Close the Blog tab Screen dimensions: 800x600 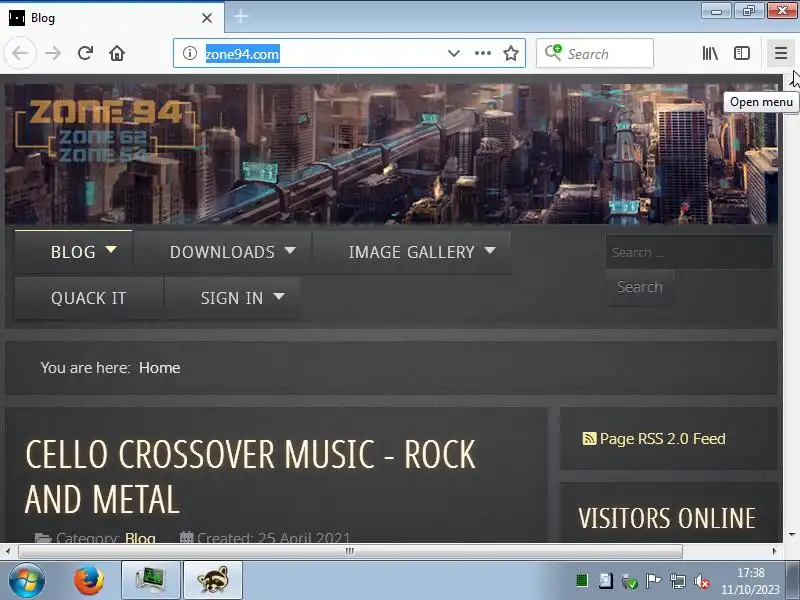click(207, 18)
